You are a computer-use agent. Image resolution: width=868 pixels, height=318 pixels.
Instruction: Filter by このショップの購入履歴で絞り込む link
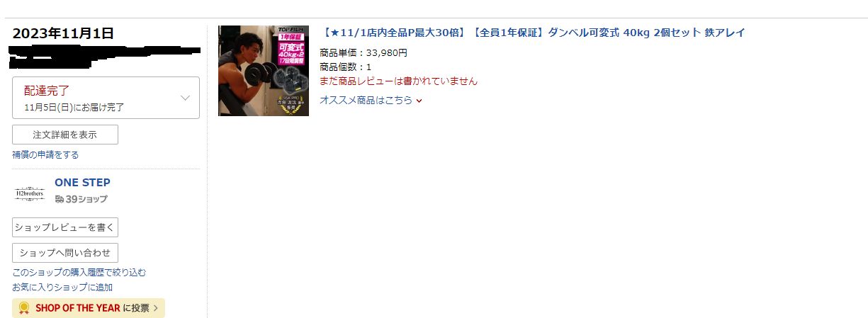click(x=79, y=273)
